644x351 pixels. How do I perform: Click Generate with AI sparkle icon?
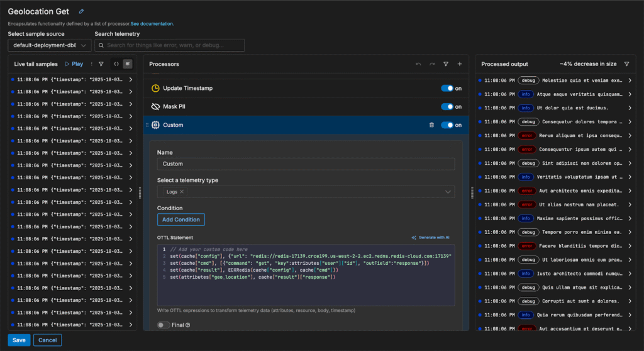[x=414, y=238]
